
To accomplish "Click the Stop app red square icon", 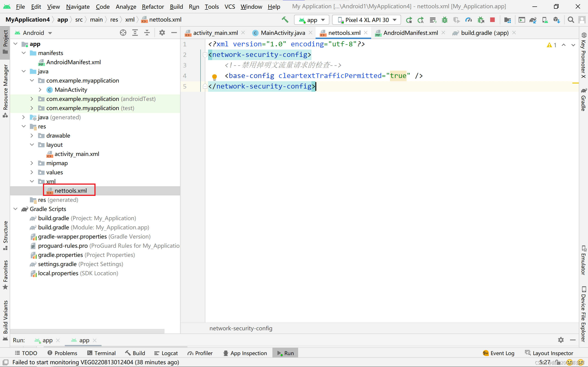I will (x=492, y=20).
